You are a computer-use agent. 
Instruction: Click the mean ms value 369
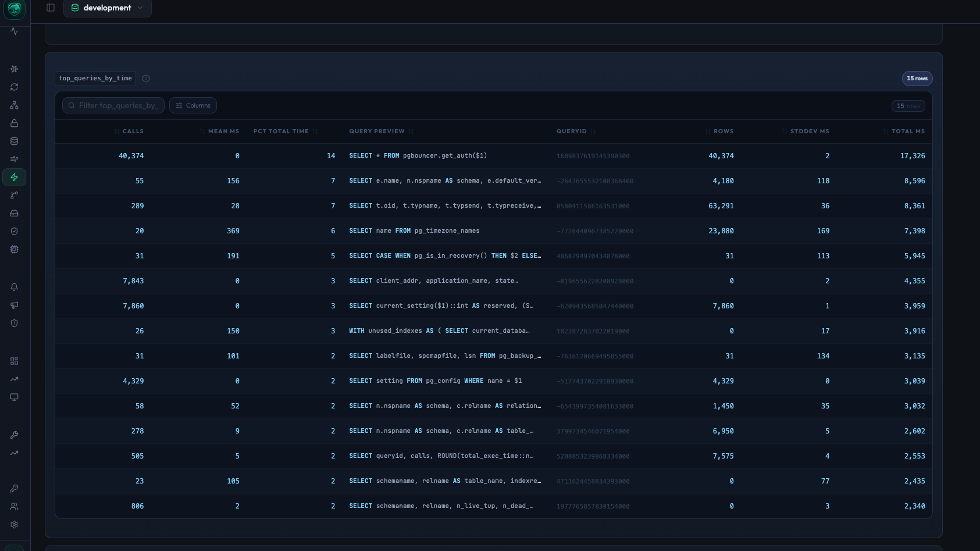[233, 231]
